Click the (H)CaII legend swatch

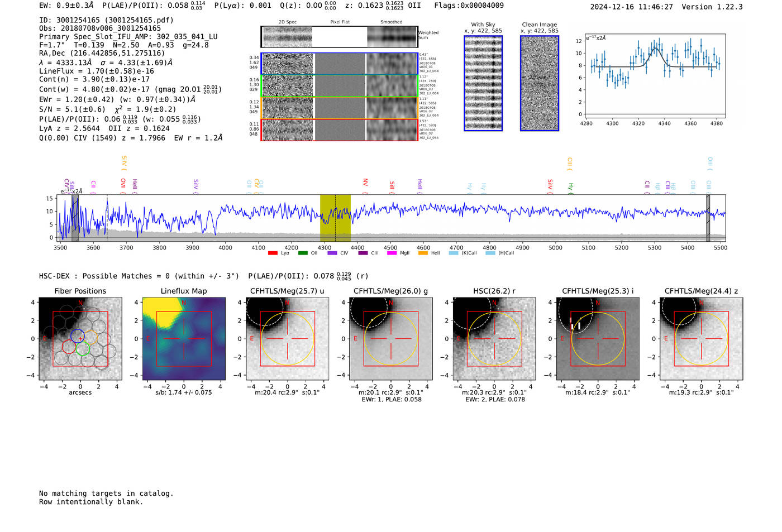click(x=490, y=253)
